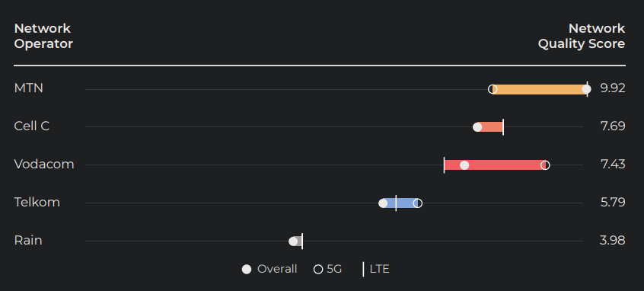Select the Network Quality Score header

[x=582, y=36]
